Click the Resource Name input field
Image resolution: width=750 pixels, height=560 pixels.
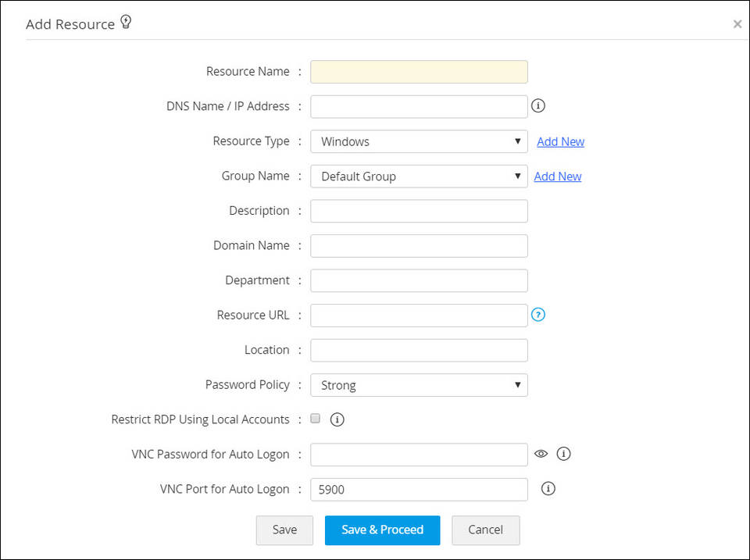(419, 71)
